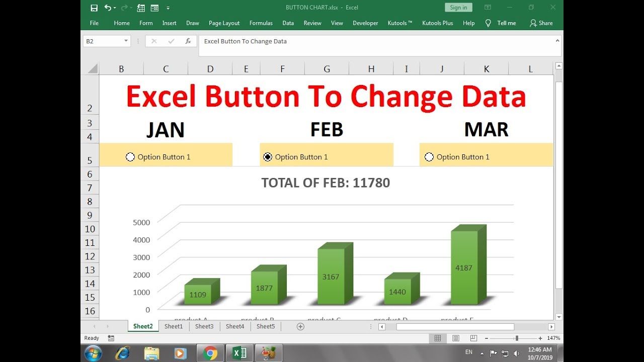Open the Sheet5 tab
The image size is (644, 362).
tap(266, 326)
